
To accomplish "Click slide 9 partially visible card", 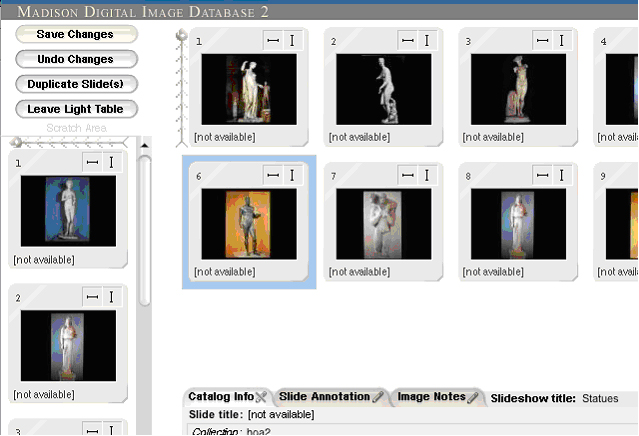I will click(x=616, y=221).
